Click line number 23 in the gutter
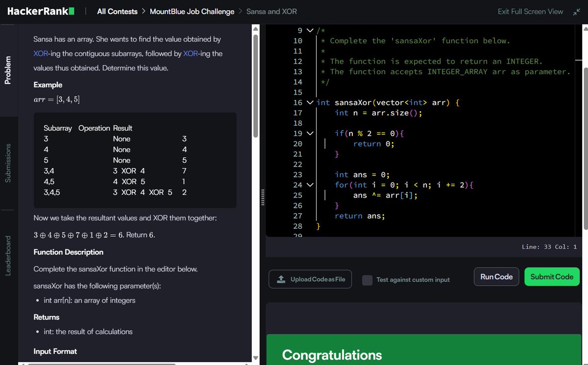This screenshot has height=365, width=588. point(297,174)
